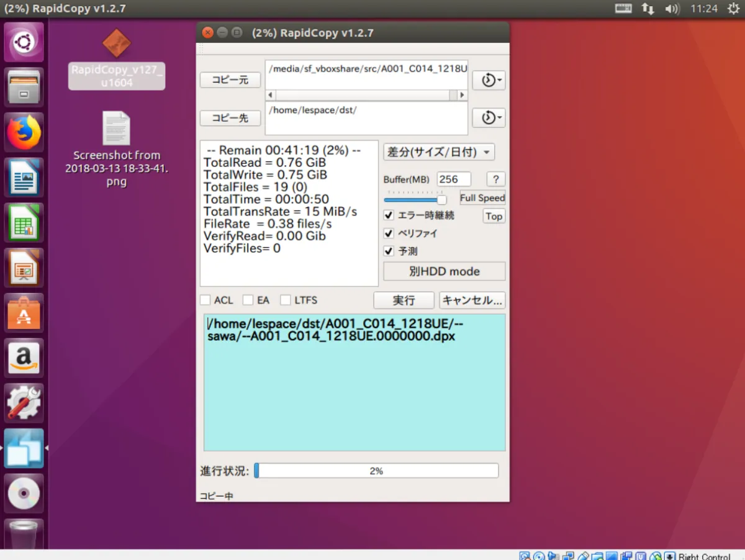The width and height of the screenshot is (745, 560).
Task: Open the keyboard input indicator in top panel
Action: (623, 9)
